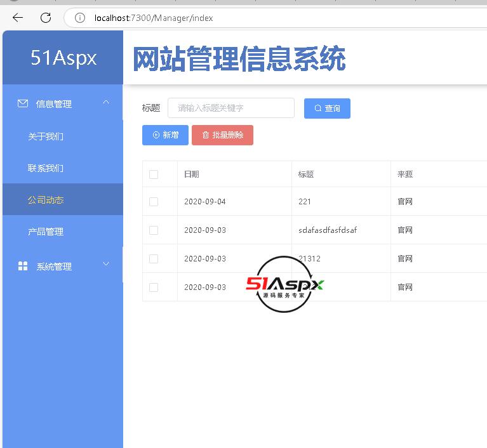
Task: Click the 来源 column header
Action: click(405, 174)
